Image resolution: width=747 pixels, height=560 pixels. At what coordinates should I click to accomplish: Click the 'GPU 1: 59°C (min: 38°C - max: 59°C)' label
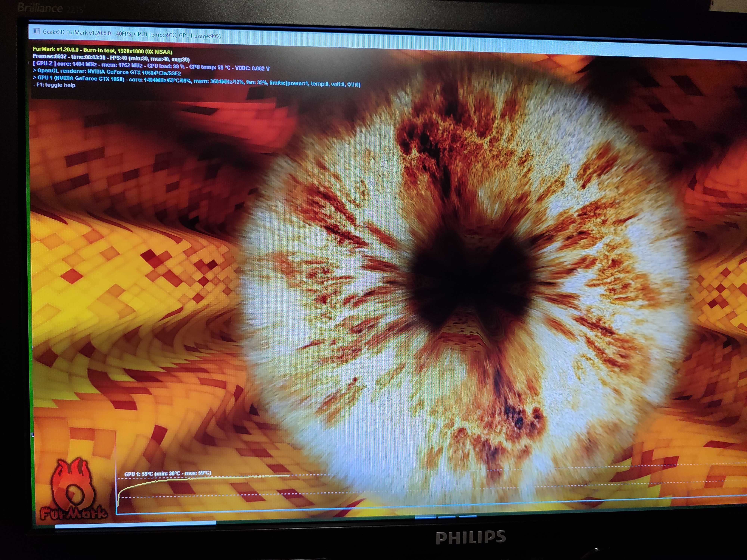[x=168, y=474]
